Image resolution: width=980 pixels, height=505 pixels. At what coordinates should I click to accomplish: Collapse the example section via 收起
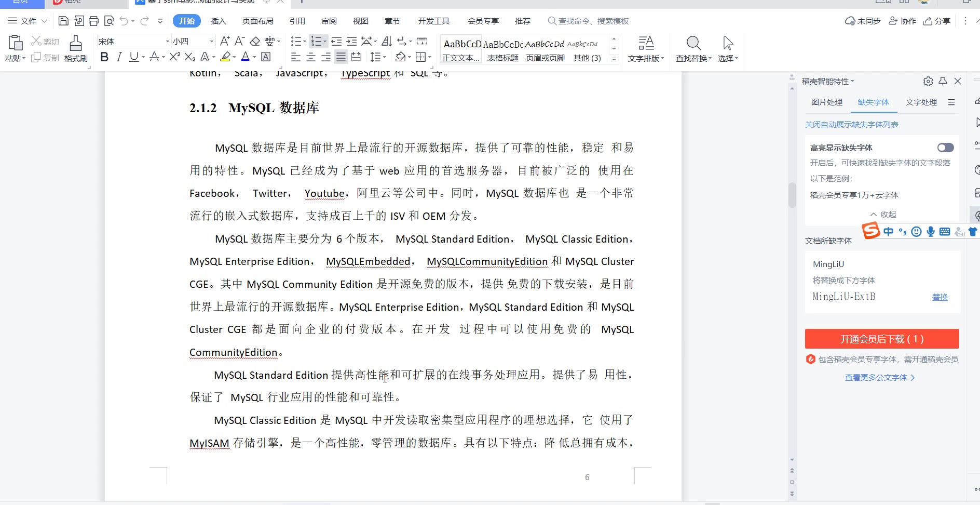(x=883, y=214)
